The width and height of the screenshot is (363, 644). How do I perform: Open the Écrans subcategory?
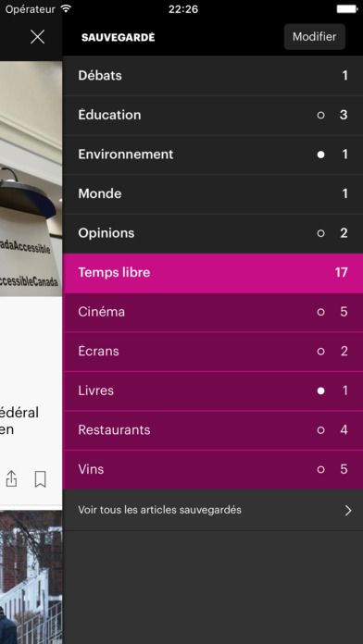tap(213, 352)
